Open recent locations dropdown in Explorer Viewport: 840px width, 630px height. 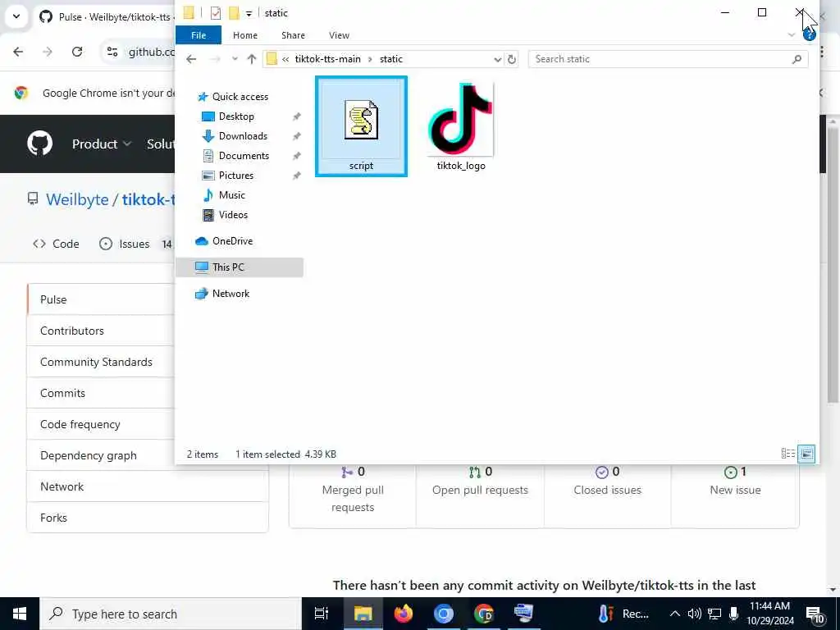[235, 59]
